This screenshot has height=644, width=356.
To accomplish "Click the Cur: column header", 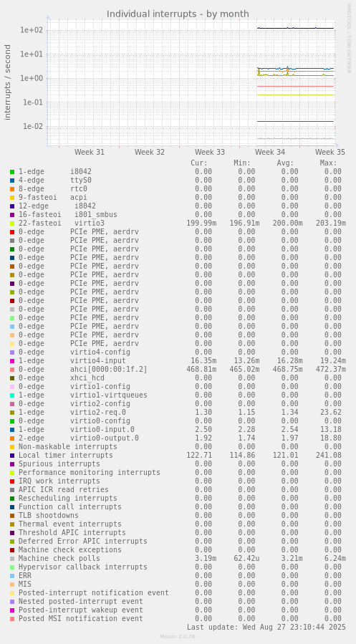I will 199,163.
